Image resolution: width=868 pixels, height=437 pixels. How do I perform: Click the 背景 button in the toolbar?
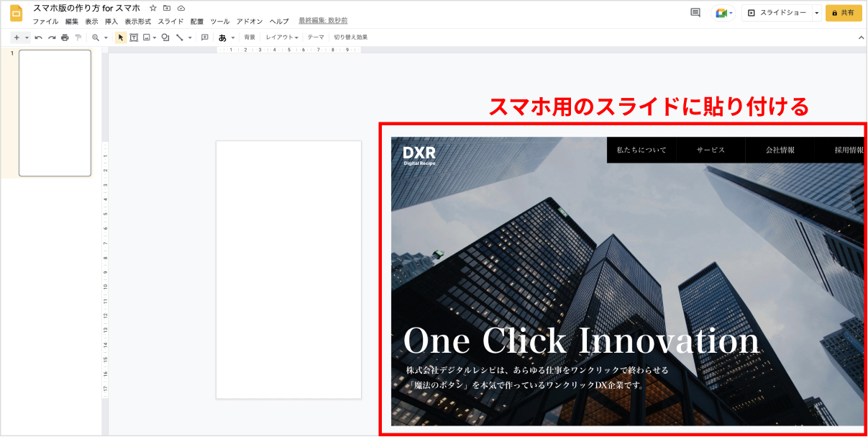coord(250,37)
